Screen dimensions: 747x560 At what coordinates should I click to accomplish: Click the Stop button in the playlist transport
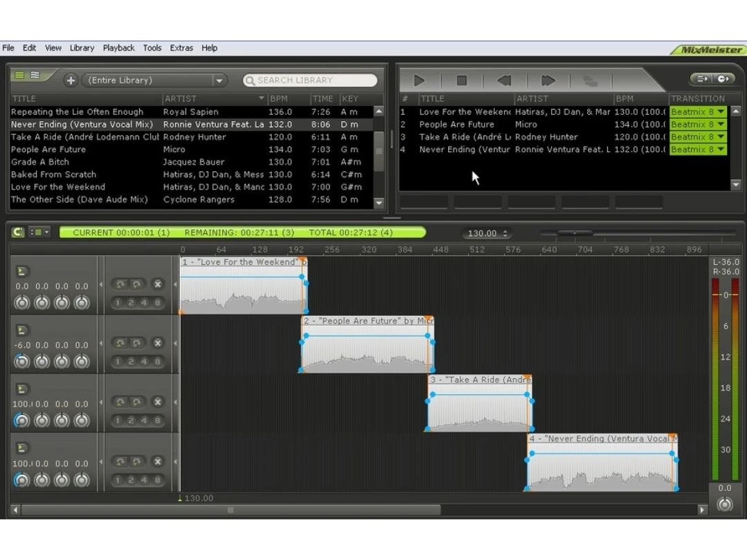coord(461,80)
